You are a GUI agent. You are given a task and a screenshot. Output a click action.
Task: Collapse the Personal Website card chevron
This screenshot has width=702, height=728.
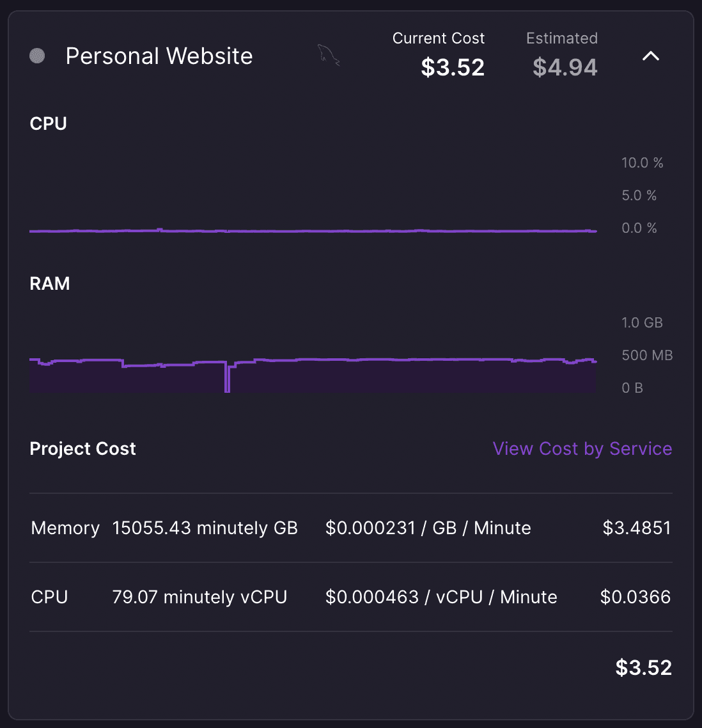coord(650,56)
